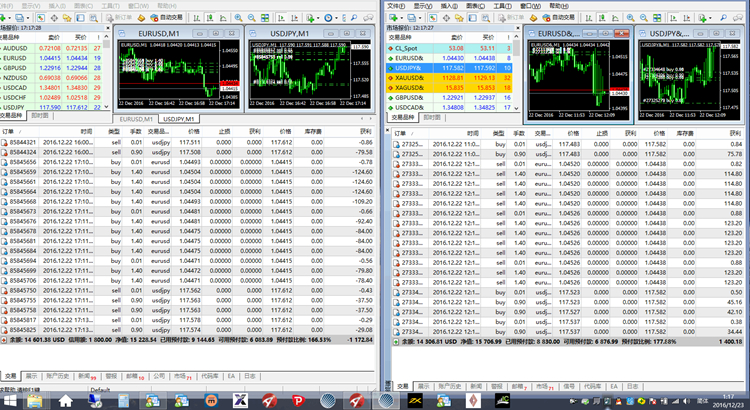Open Navigator star-folder icon, left terminal

[67, 18]
